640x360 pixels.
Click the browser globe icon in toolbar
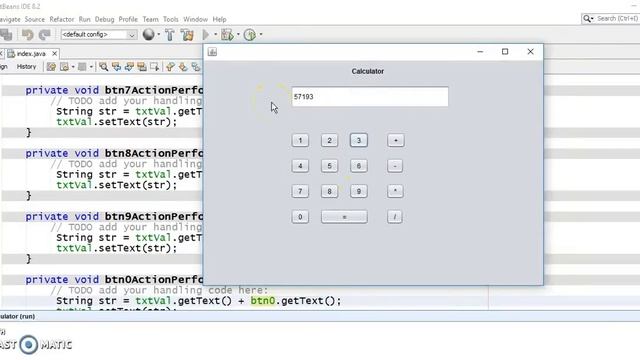pos(149,35)
